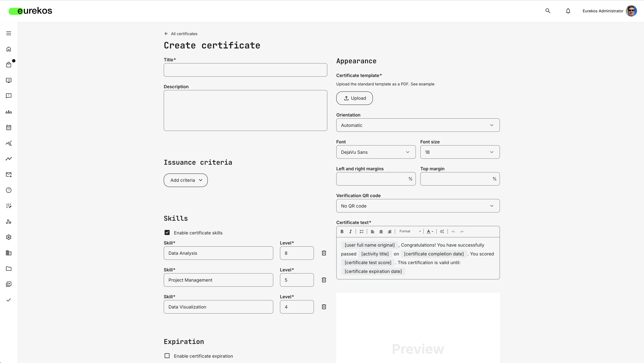Click the Upload template button

[x=354, y=98]
